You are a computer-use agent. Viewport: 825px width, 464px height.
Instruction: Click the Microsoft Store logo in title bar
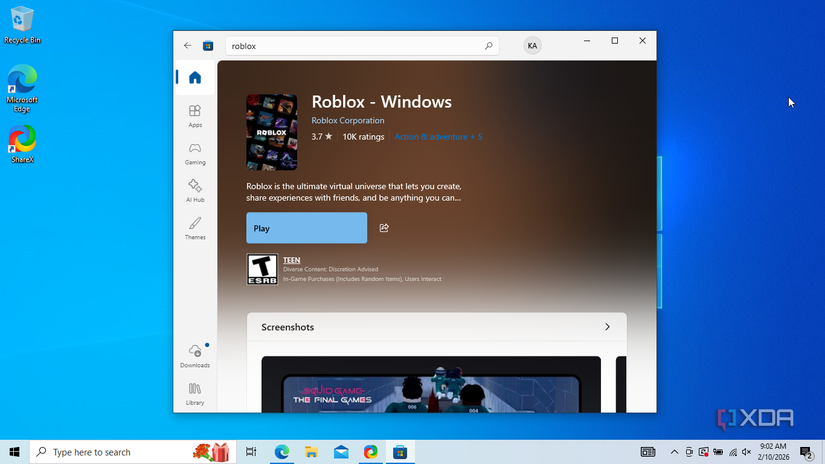click(208, 46)
